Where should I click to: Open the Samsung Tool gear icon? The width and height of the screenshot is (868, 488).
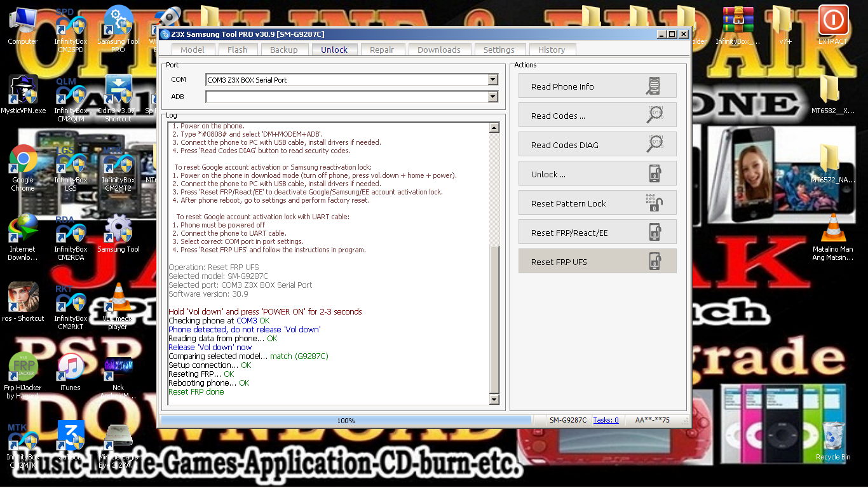pos(118,233)
